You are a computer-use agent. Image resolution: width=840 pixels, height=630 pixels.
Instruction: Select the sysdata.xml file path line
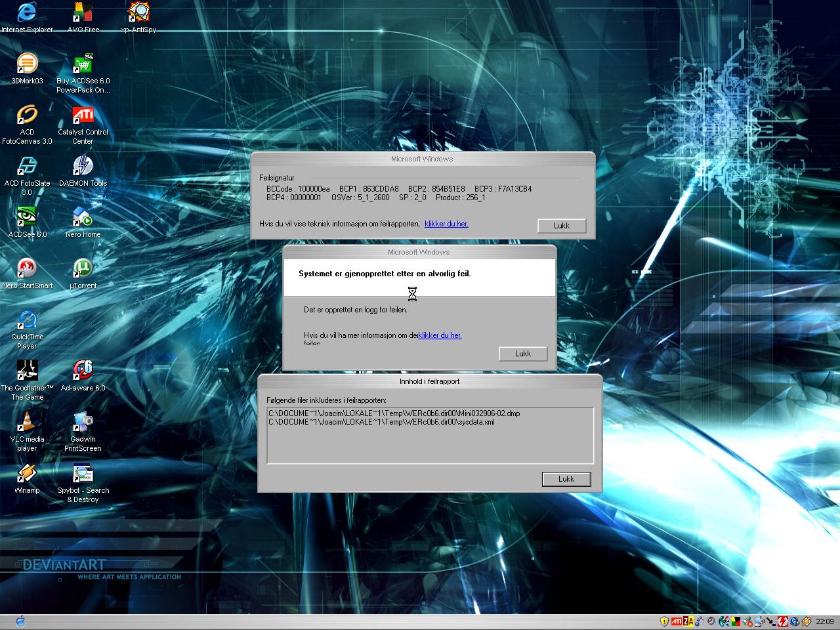[x=381, y=422]
